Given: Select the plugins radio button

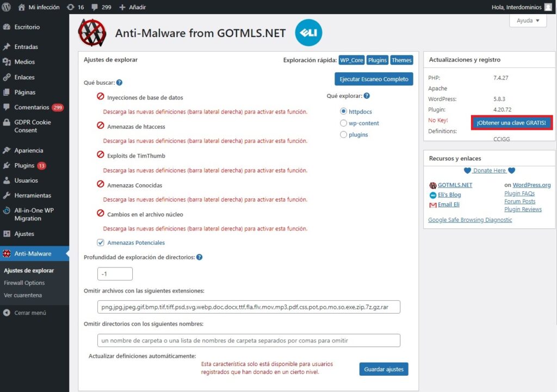Looking at the screenshot, I should pos(343,135).
